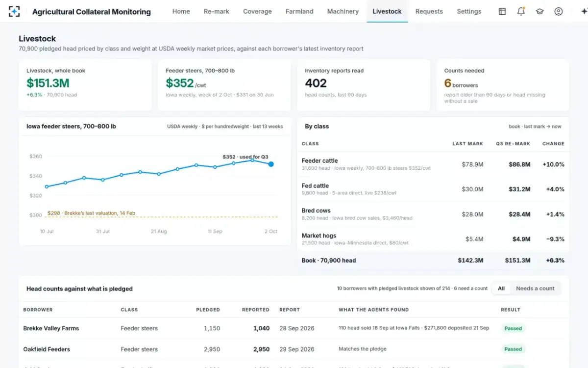Viewport: 588px width, 368px height.
Task: Select the Feeder cattle class row
Action: point(433,164)
